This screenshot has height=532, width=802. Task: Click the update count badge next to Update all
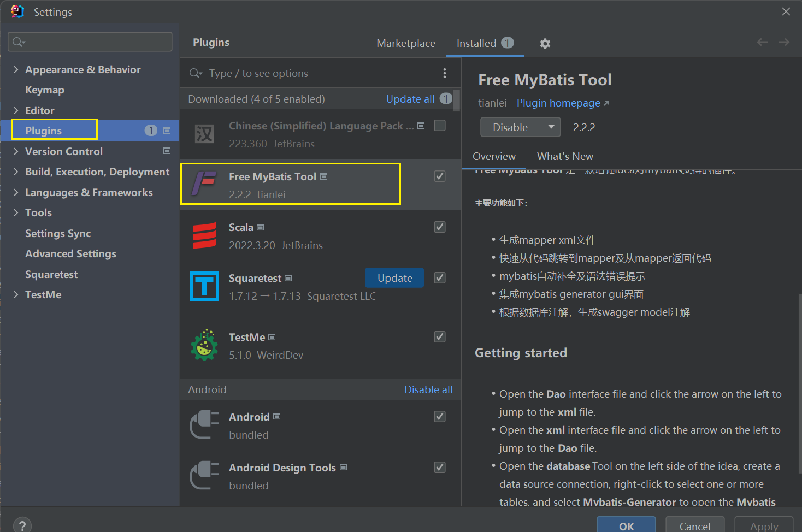pos(446,98)
